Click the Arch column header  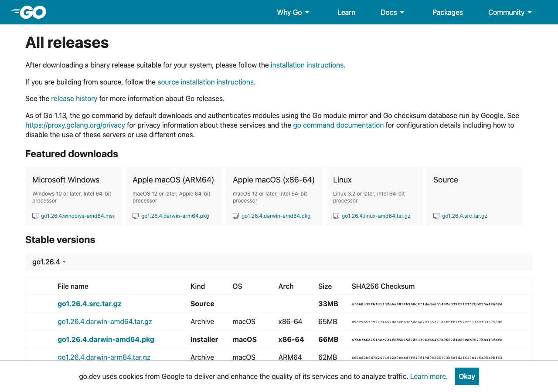coord(286,286)
